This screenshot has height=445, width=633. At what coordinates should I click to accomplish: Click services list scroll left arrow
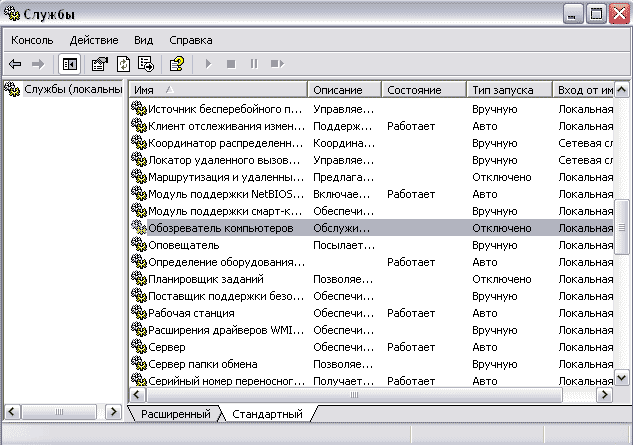tap(137, 394)
